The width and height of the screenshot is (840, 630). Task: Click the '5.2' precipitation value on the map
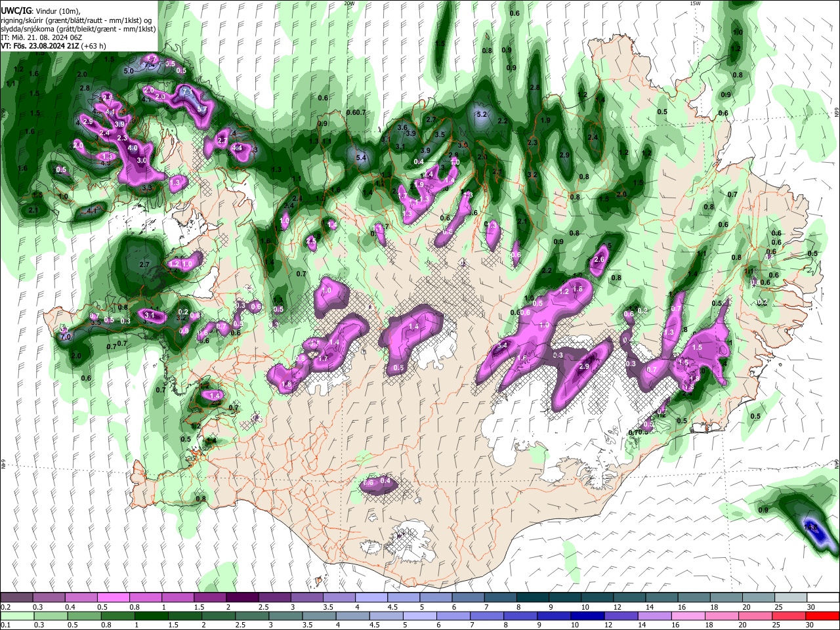tap(481, 114)
